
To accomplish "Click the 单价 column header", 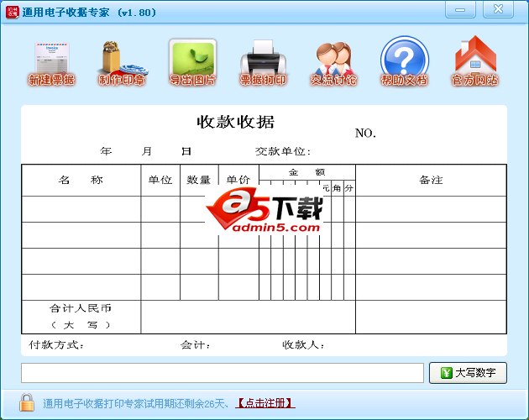I will coord(238,180).
